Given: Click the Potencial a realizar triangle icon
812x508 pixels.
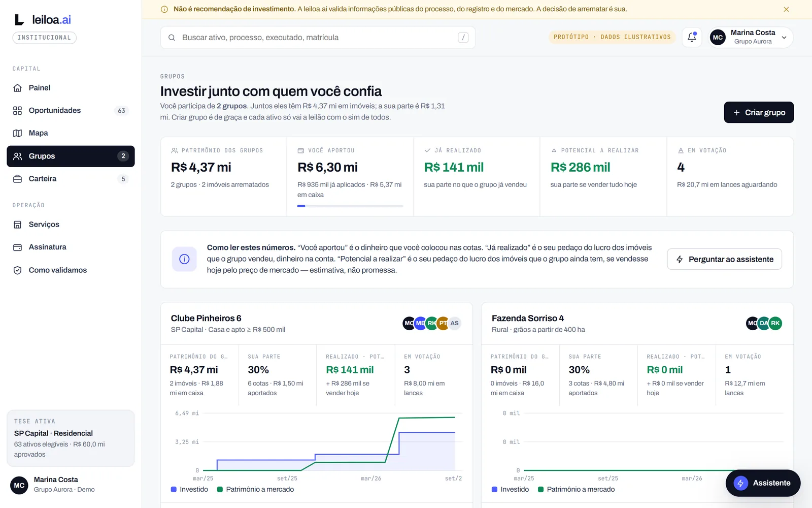Looking at the screenshot, I should [554, 150].
